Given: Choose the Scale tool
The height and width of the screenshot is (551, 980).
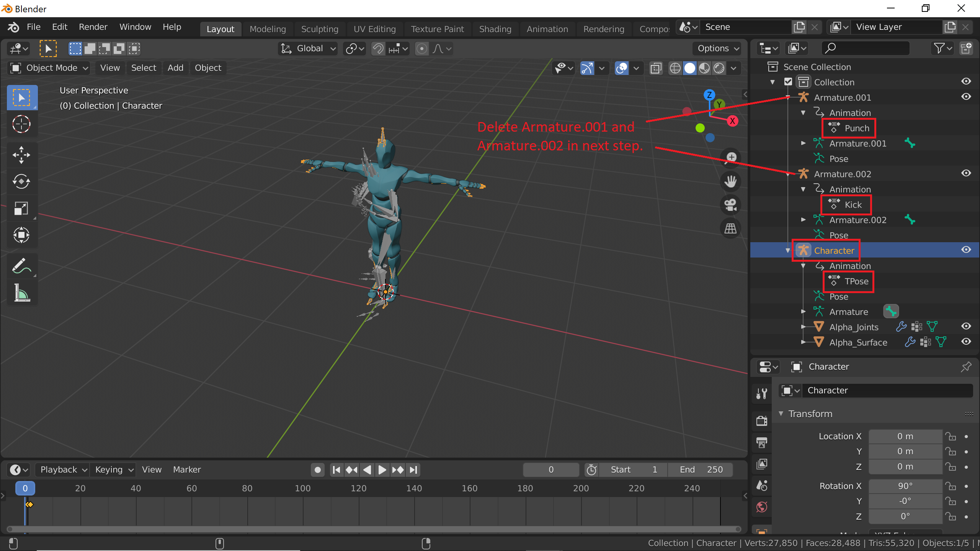Looking at the screenshot, I should [x=21, y=208].
